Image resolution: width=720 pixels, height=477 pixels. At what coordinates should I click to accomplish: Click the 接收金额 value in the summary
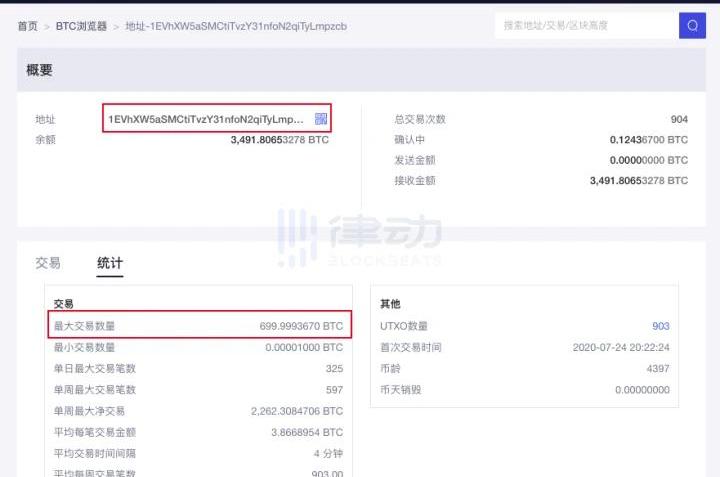tap(639, 181)
